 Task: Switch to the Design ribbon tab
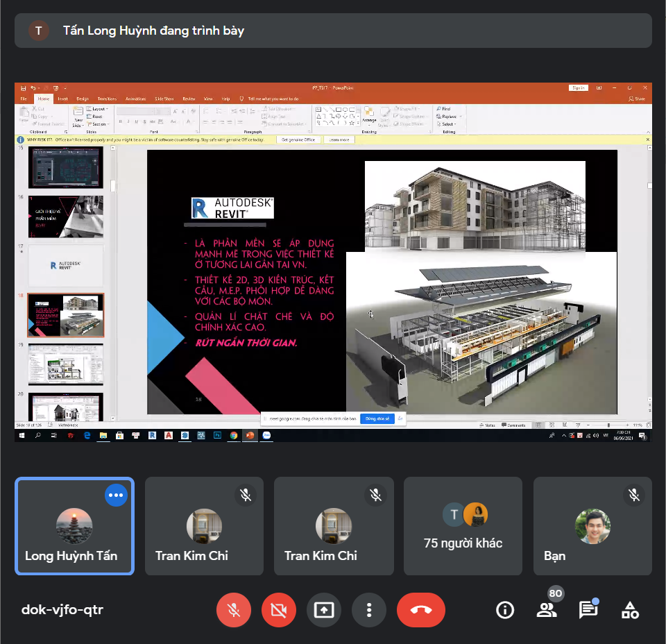pos(83,99)
